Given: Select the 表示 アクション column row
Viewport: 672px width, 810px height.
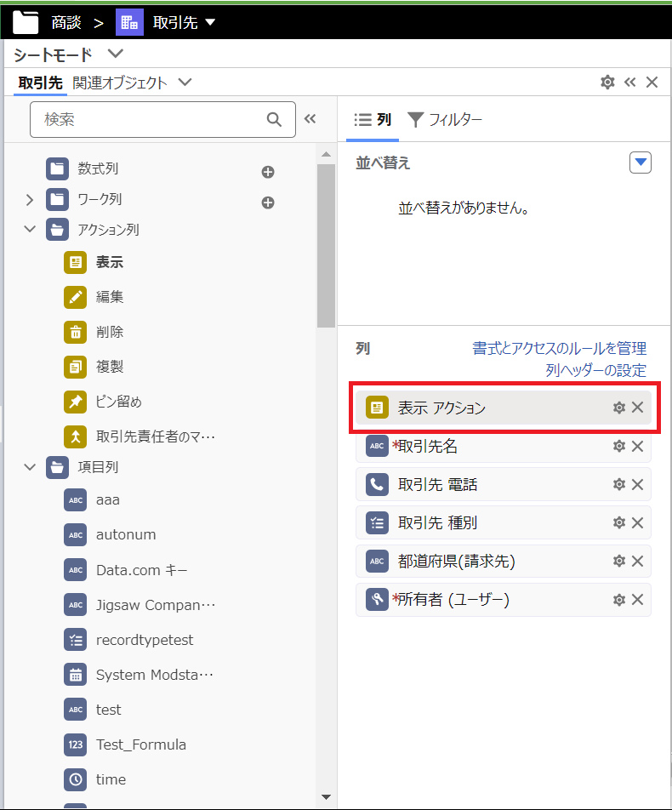Looking at the screenshot, I should tap(504, 408).
